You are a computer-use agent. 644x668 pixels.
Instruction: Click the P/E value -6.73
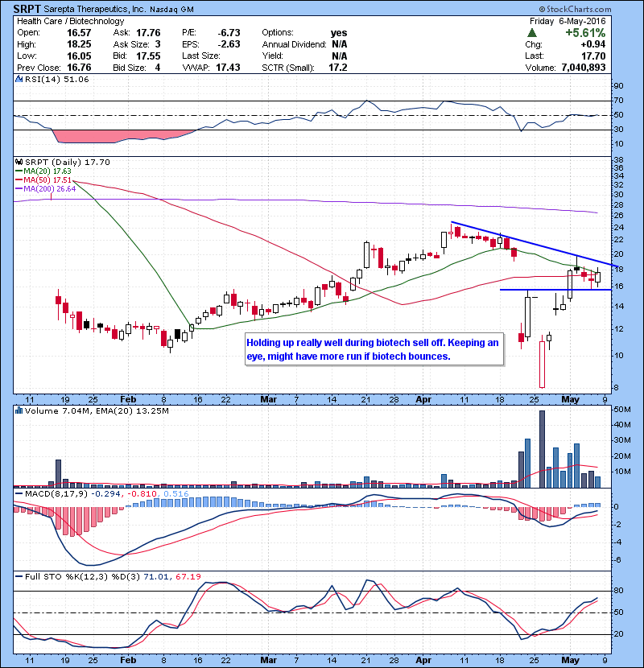pyautogui.click(x=229, y=33)
